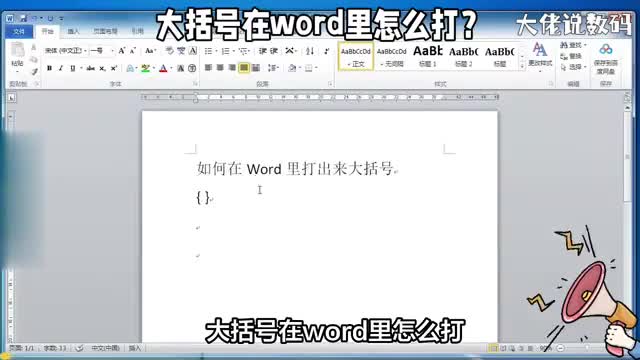
Task: Click the 替换 (Replace) button
Action: [x=571, y=56]
